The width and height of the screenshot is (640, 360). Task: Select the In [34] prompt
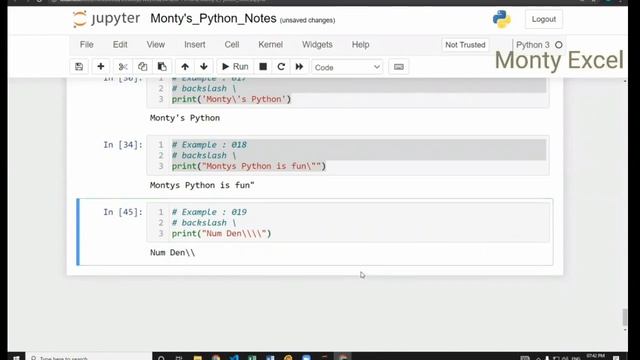click(x=123, y=144)
